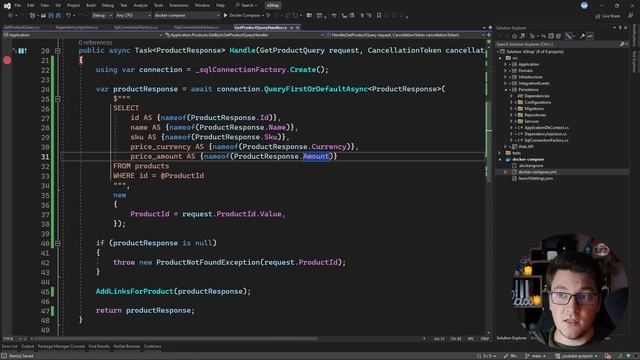Open the GetProductQueryHandler type navigation dropdown

pos(243,35)
